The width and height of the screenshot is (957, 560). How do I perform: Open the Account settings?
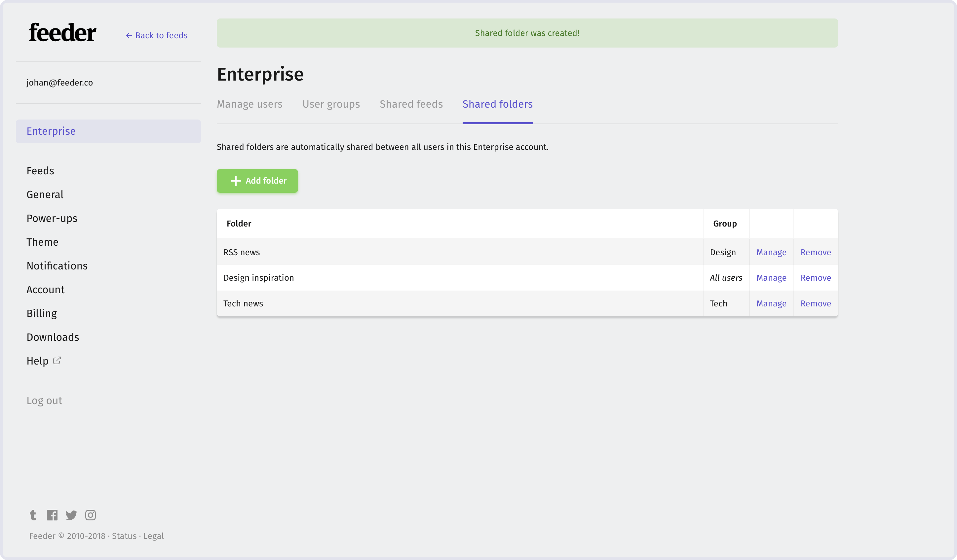click(x=46, y=290)
